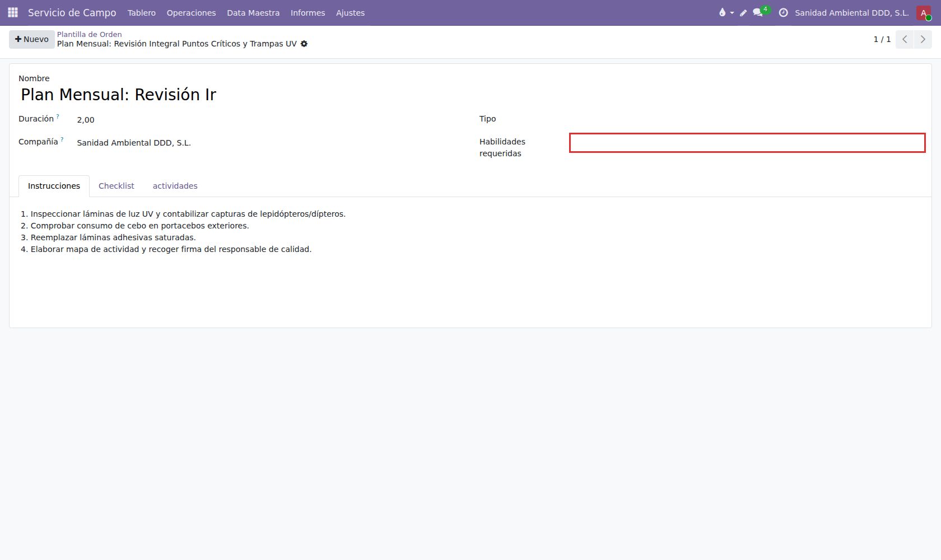
Task: Click the Habilidades requeridas input field
Action: (x=747, y=143)
